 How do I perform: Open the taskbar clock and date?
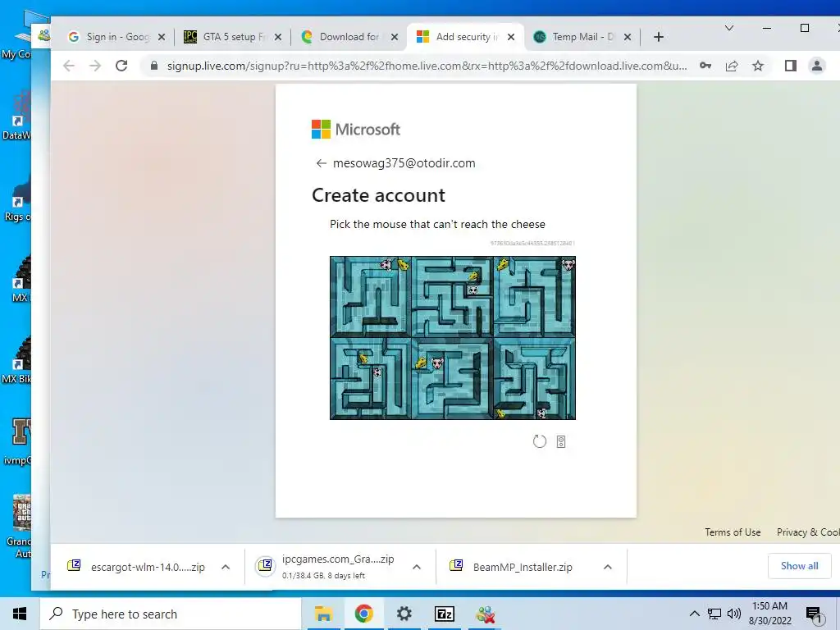click(769, 614)
